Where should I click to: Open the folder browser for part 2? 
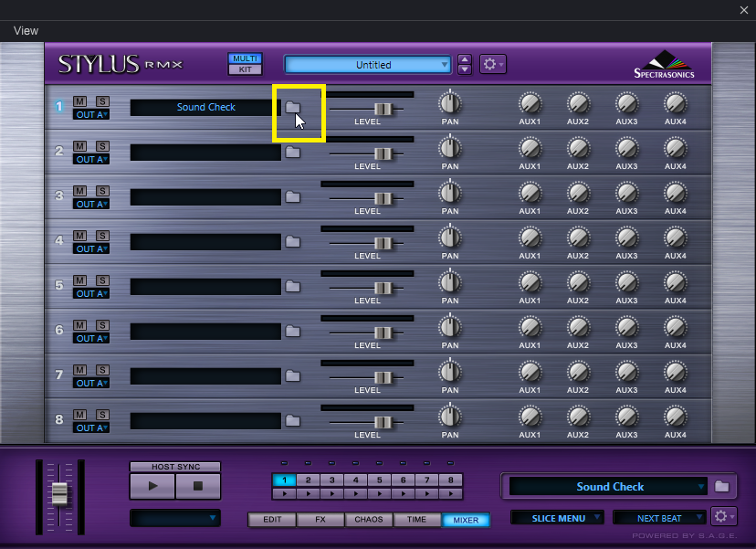coord(293,152)
